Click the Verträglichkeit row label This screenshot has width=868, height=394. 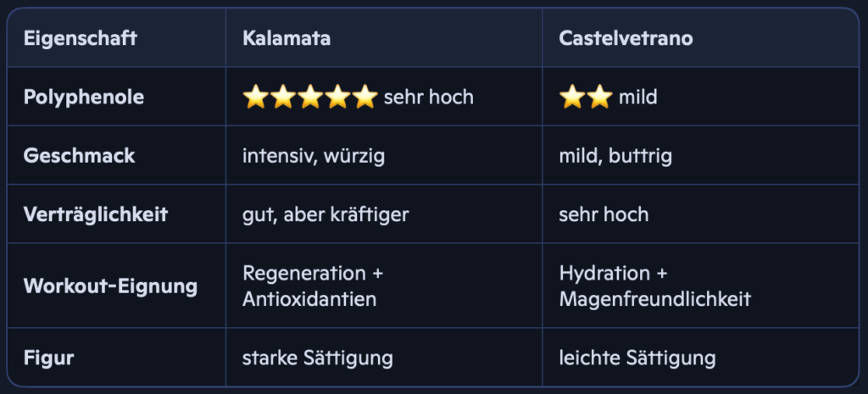click(96, 214)
